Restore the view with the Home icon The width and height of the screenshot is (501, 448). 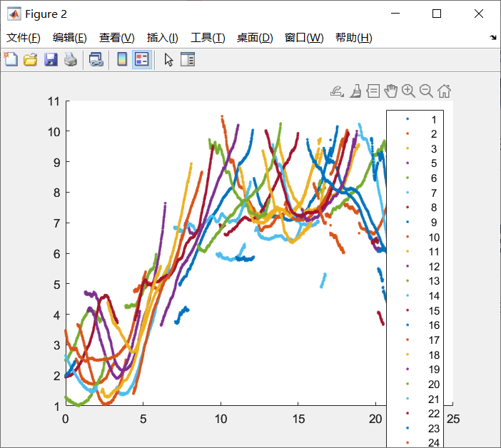click(x=444, y=91)
